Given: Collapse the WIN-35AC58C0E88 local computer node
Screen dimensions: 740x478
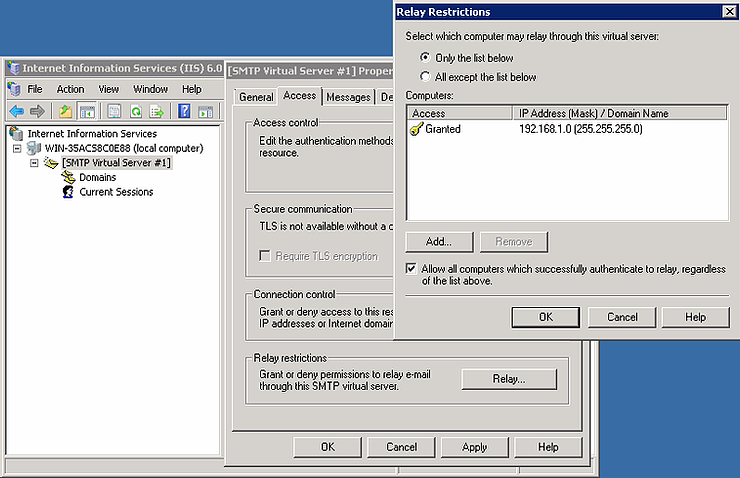Looking at the screenshot, I should pos(20,148).
